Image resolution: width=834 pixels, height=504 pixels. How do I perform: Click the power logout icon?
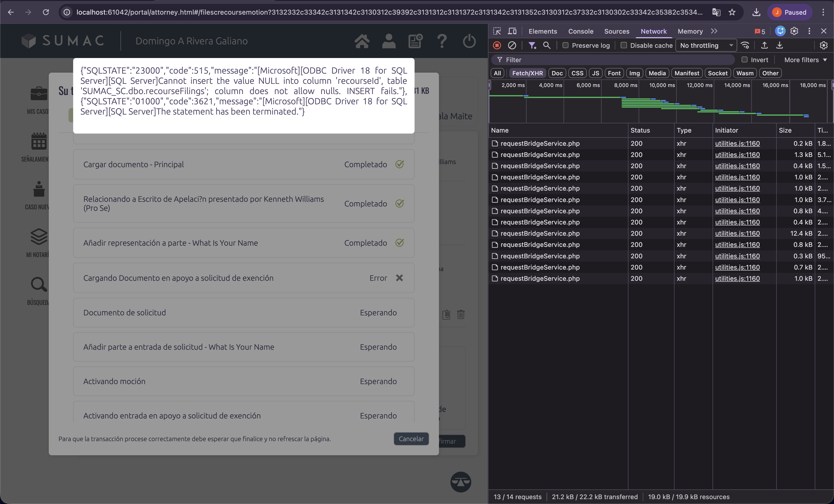469,41
